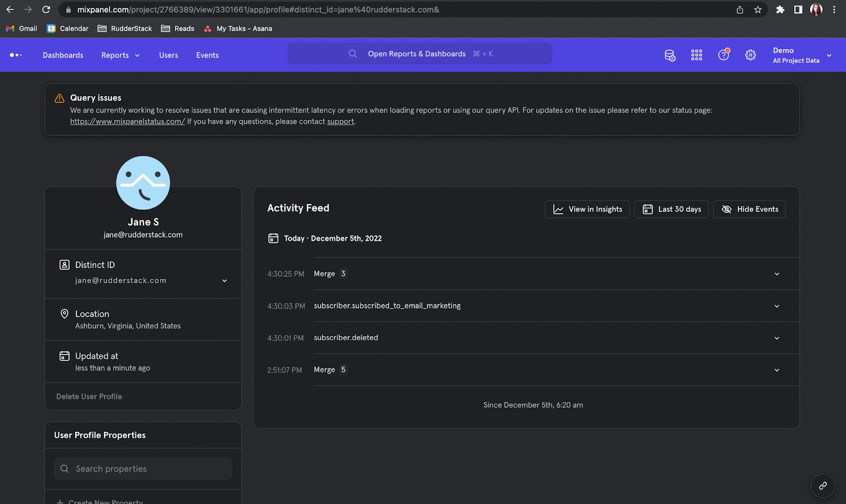This screenshot has width=846, height=504.
Task: Focus the Search properties field
Action: pyautogui.click(x=143, y=469)
